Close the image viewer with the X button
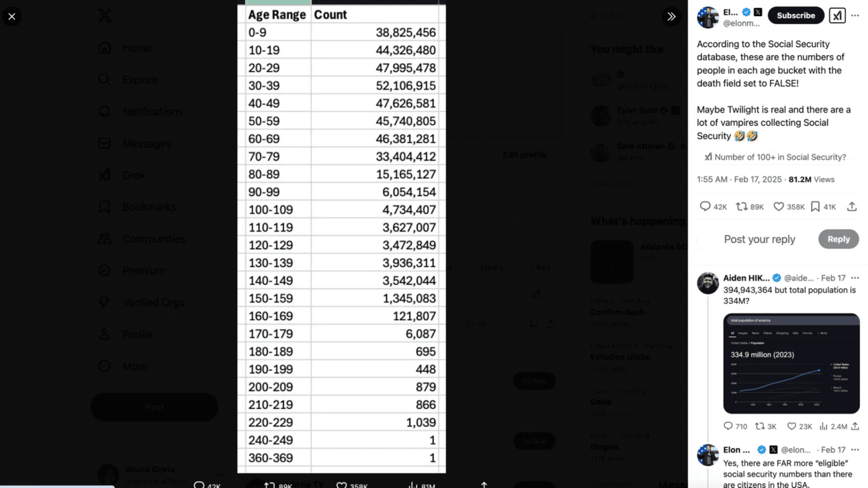868x488 pixels. [x=11, y=16]
